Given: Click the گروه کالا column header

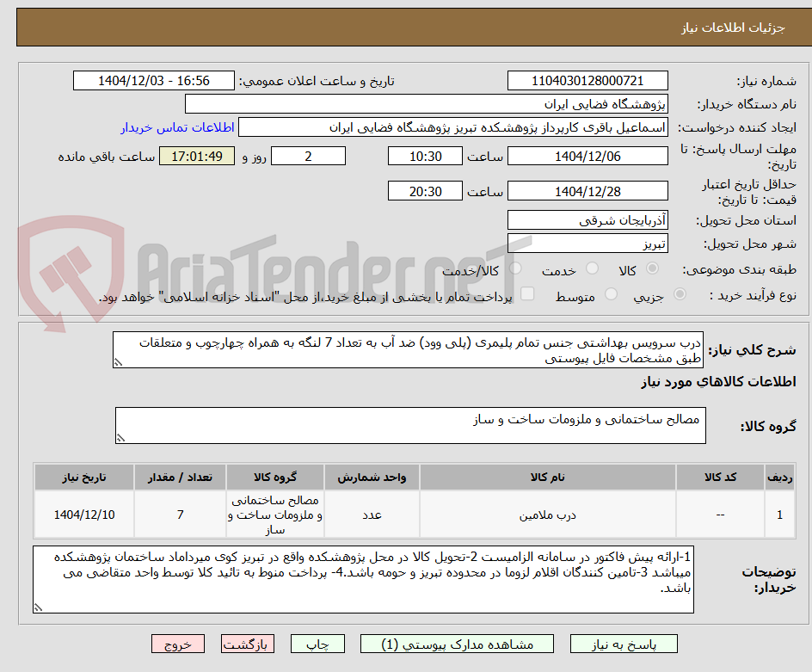Looking at the screenshot, I should (275, 478).
